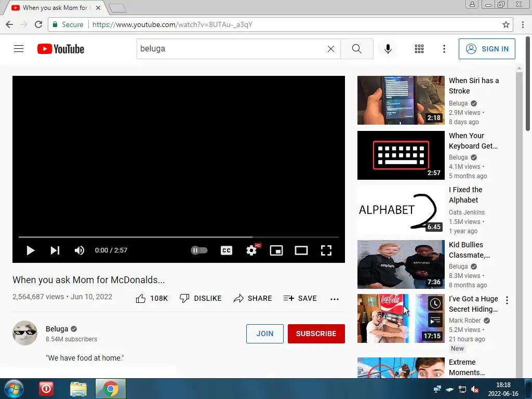Viewport: 532px width, 399px height.
Task: Open the SHARE dialog
Action: (252, 298)
